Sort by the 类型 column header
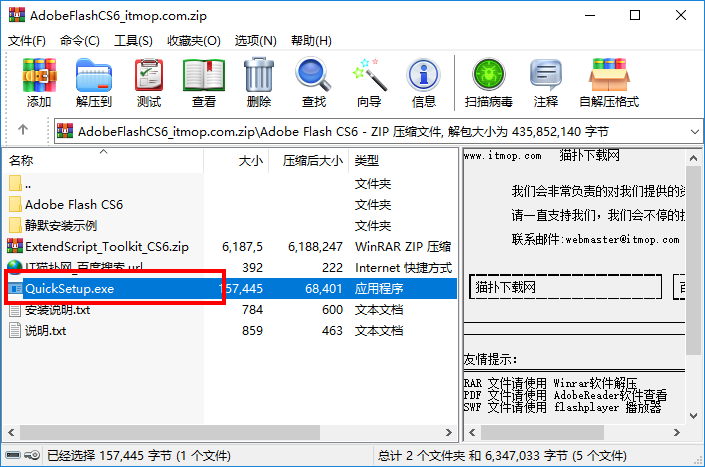Screen dimensions: 705x467 [x=403, y=160]
